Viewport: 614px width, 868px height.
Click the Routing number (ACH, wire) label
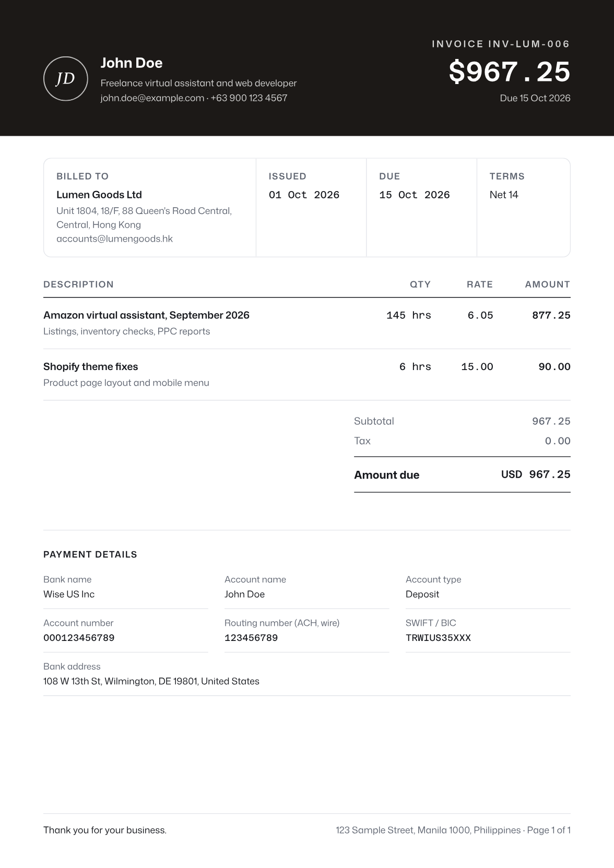(x=282, y=623)
